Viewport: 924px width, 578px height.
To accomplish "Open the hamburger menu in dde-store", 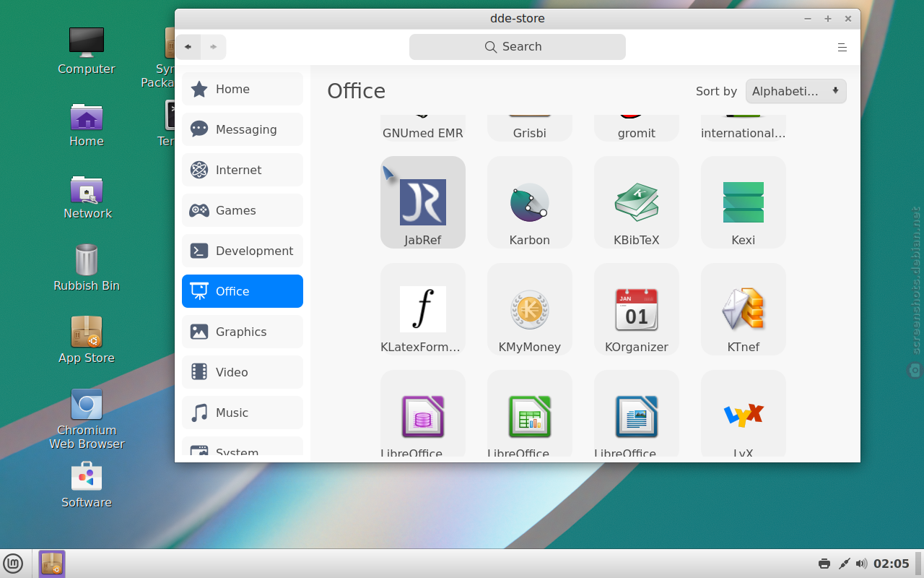I will [x=842, y=47].
